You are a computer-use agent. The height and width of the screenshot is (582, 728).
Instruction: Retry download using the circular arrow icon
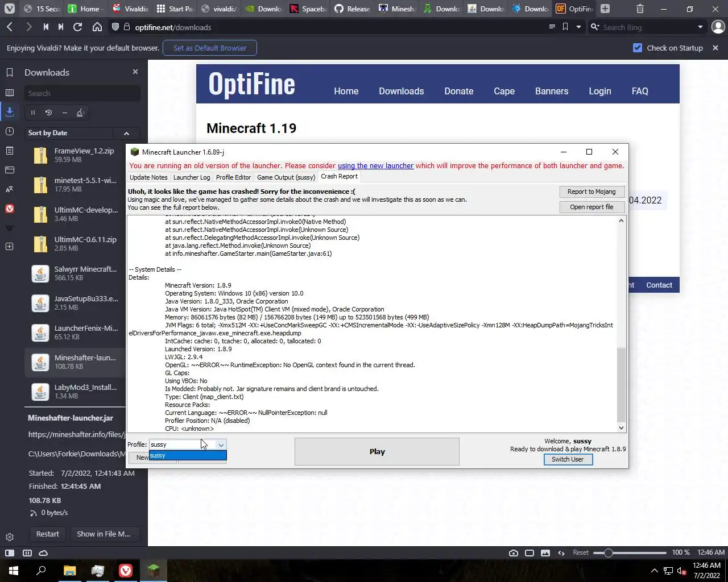point(48,113)
